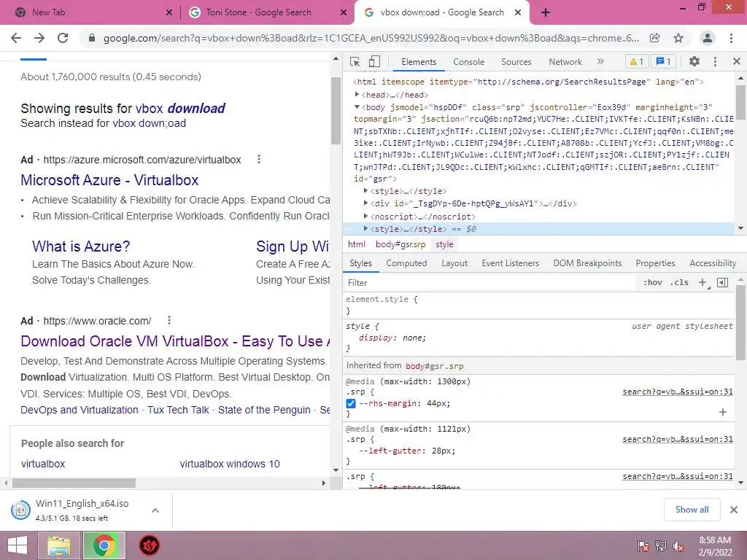This screenshot has width=747, height=560.
Task: Open the Layout pane
Action: coord(454,262)
